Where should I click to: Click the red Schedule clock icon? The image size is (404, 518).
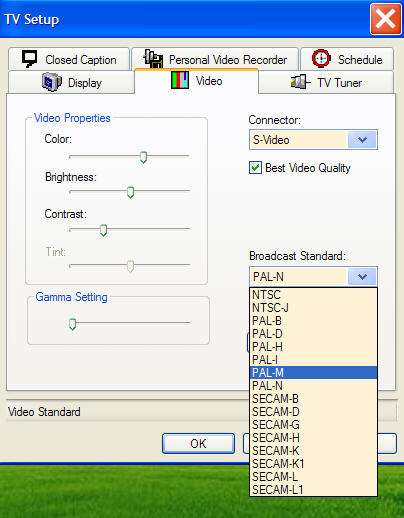click(x=321, y=58)
